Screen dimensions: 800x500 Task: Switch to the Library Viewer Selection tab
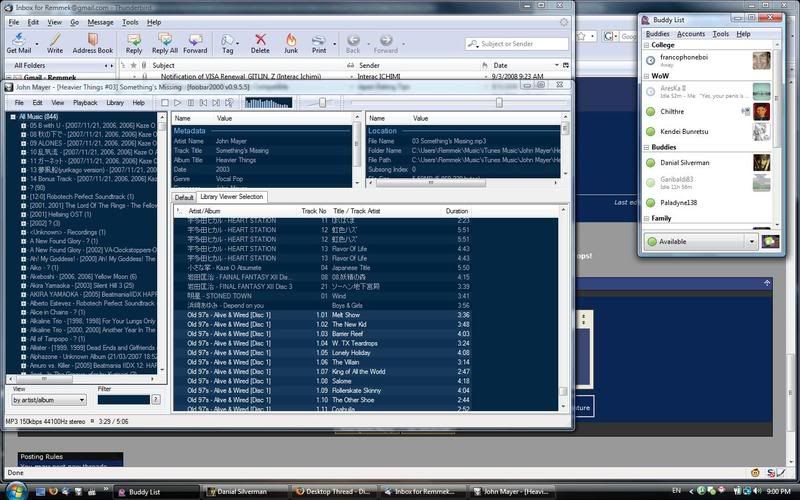click(x=232, y=197)
